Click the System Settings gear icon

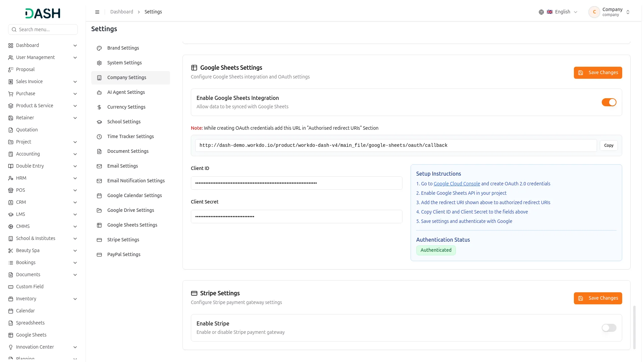(x=99, y=63)
